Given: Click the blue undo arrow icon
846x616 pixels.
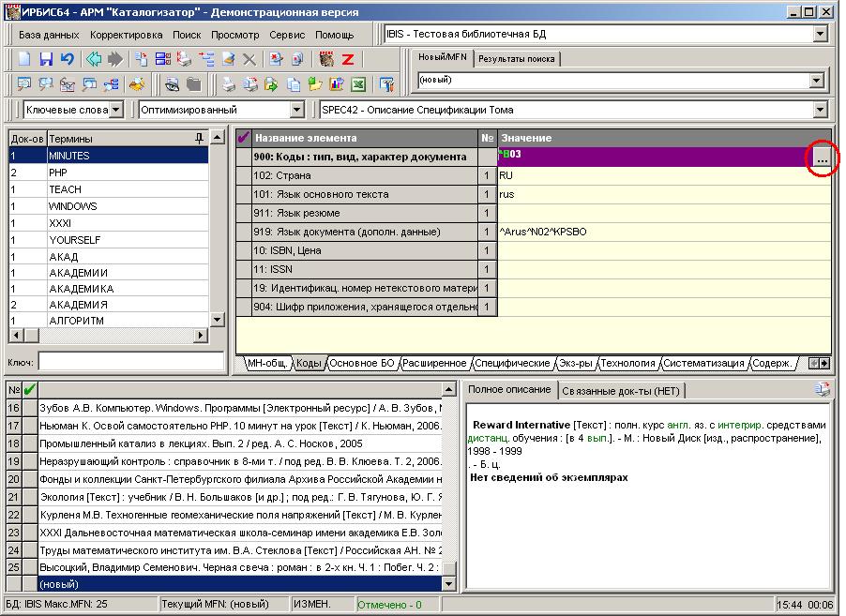Looking at the screenshot, I should point(67,59).
